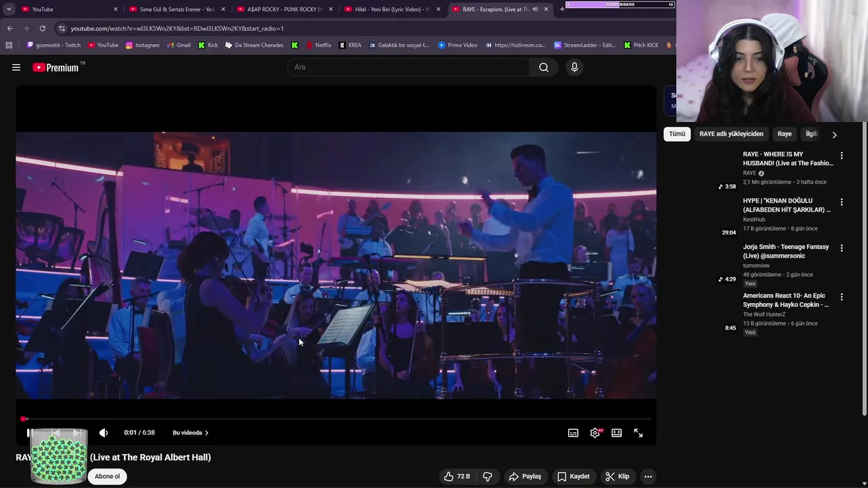Viewport: 868px width, 488px height.
Task: Click the search magnifier button
Action: (544, 67)
